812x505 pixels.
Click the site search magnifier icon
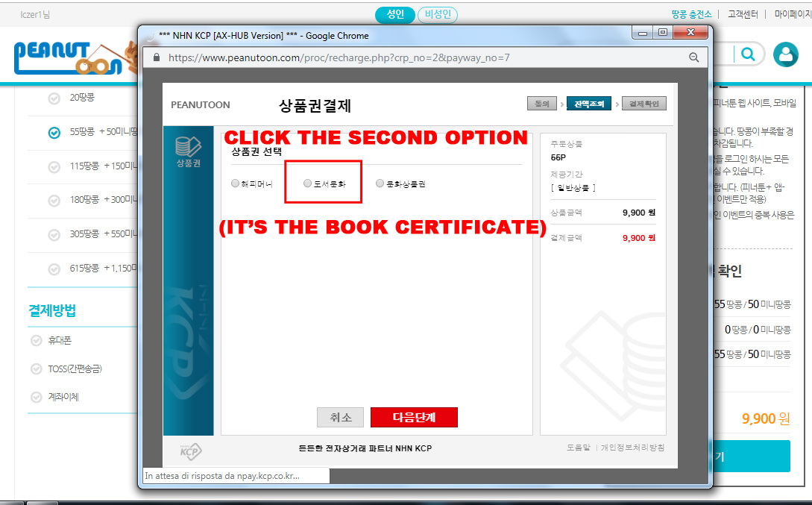(x=748, y=54)
